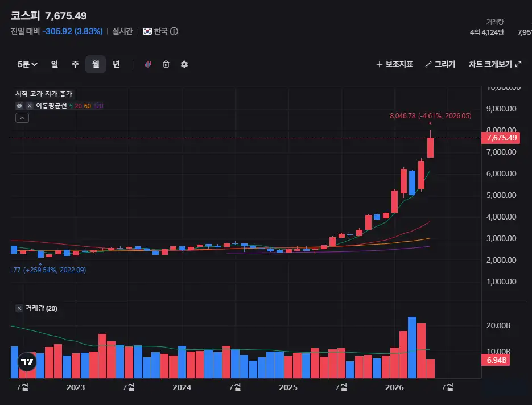Click the red 7,675.49 price axis tag

point(501,138)
